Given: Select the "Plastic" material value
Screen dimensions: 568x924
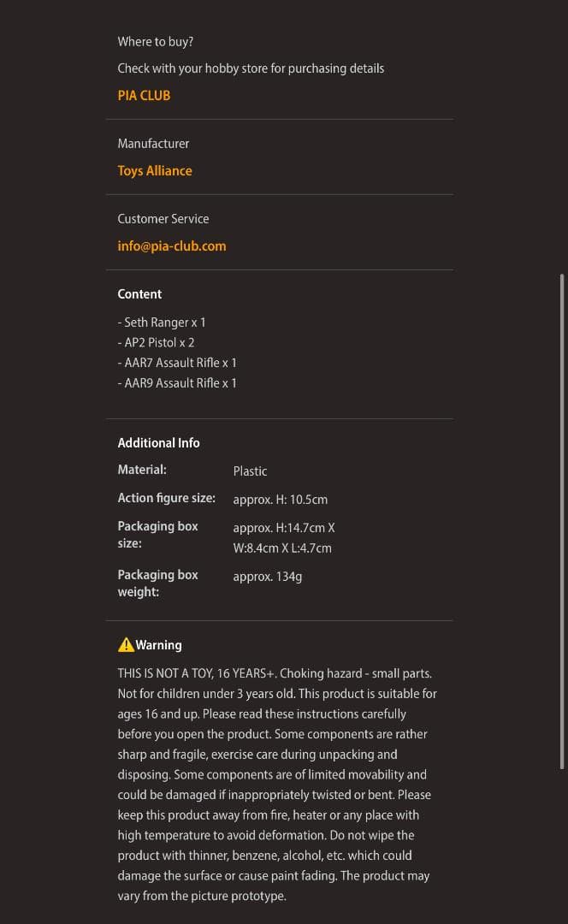Looking at the screenshot, I should tap(250, 471).
